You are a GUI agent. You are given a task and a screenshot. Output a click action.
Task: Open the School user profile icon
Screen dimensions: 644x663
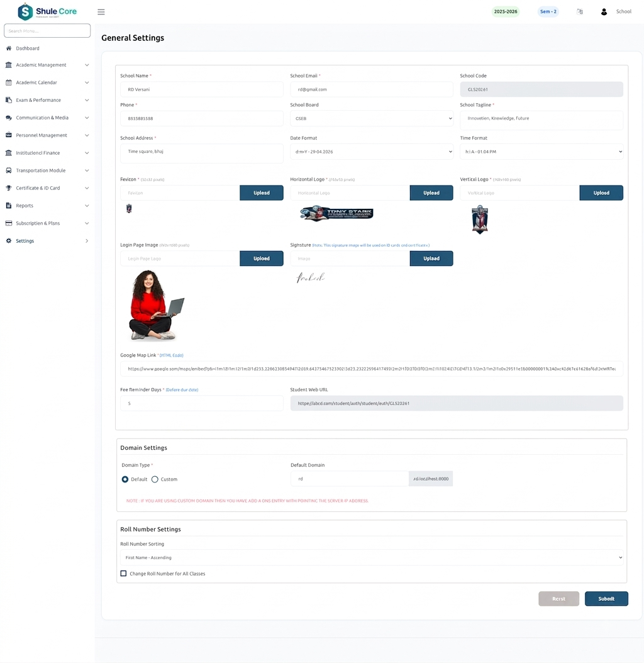coord(604,12)
